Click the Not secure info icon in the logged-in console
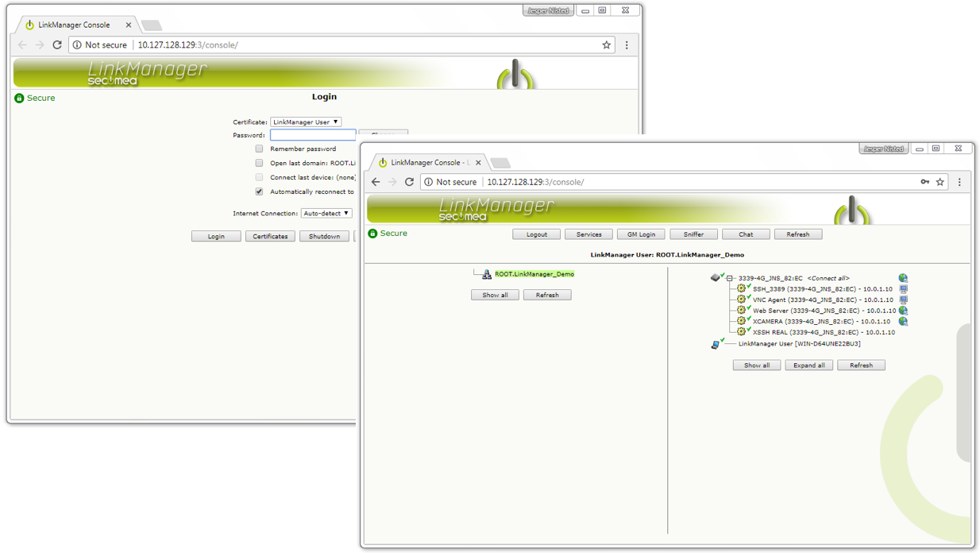 429,182
